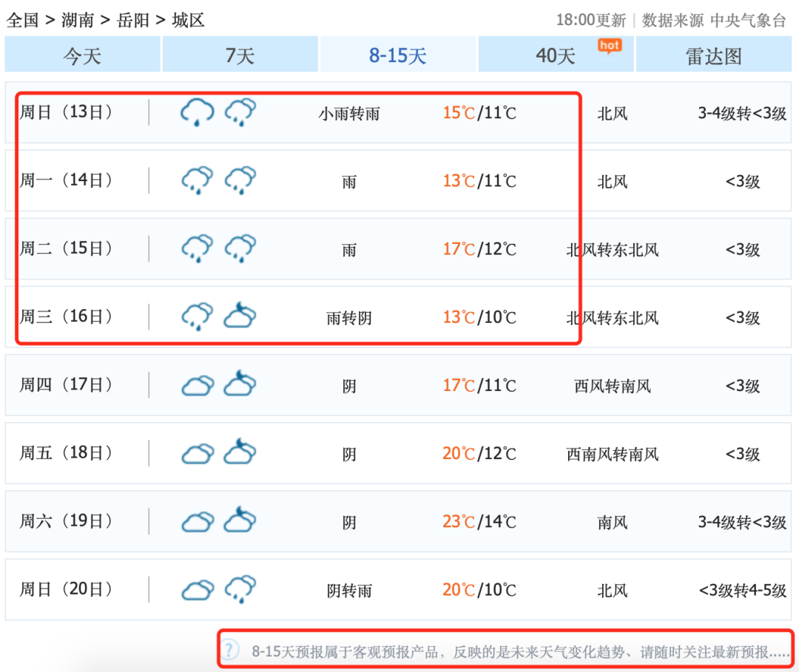Image resolution: width=799 pixels, height=672 pixels.
Task: Click the night moon cloud icon for 周五（18日）
Action: pos(240,452)
